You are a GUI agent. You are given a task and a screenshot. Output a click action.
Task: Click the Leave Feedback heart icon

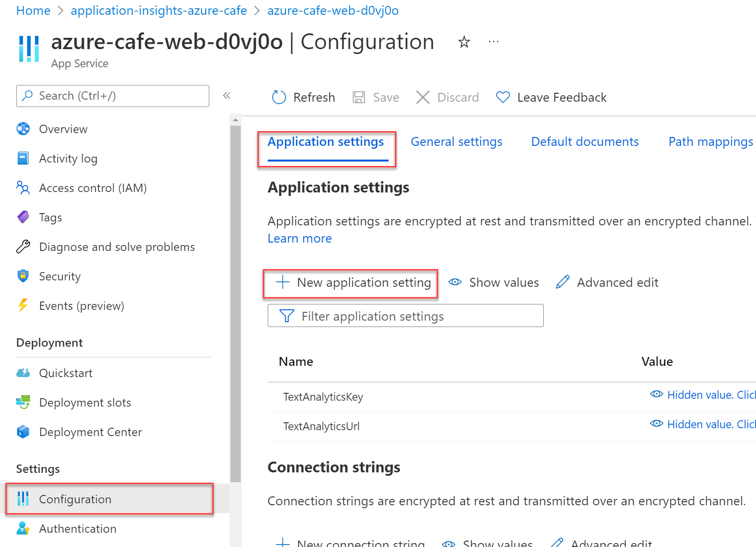point(503,97)
